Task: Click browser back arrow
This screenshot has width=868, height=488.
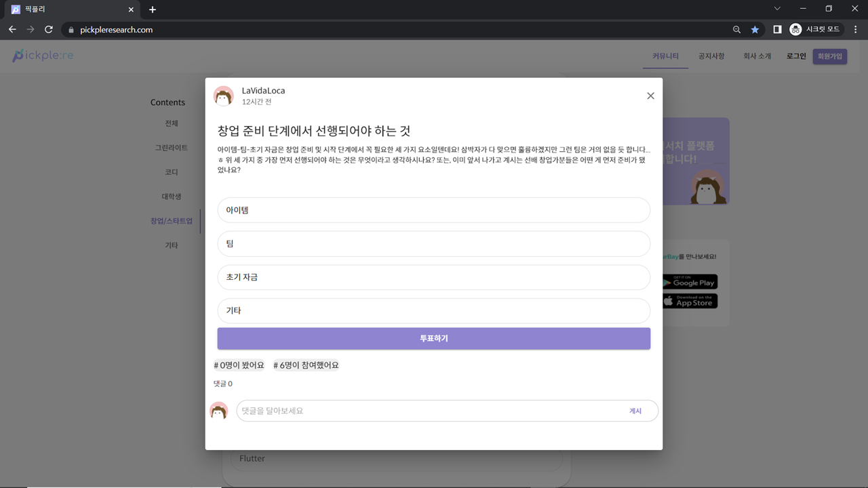Action: 12,30
